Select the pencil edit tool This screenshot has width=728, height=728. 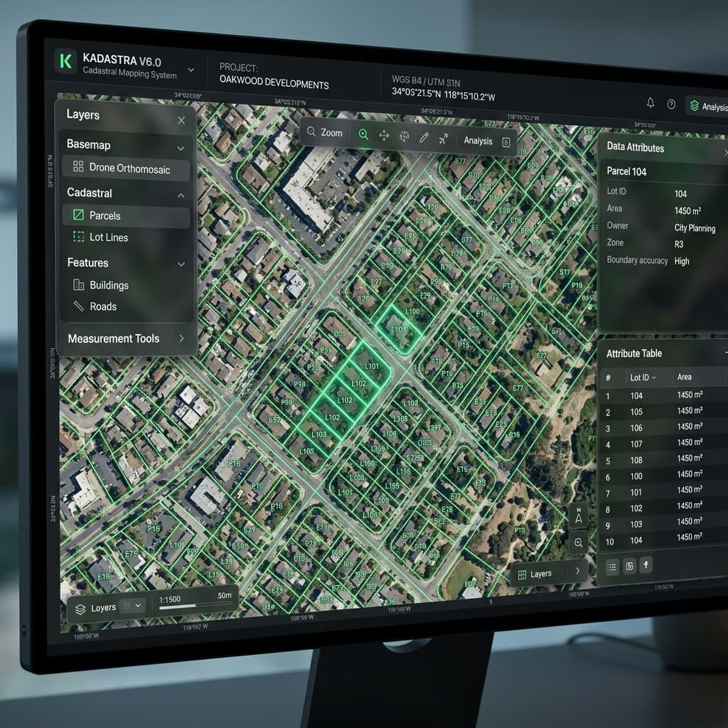[424, 137]
